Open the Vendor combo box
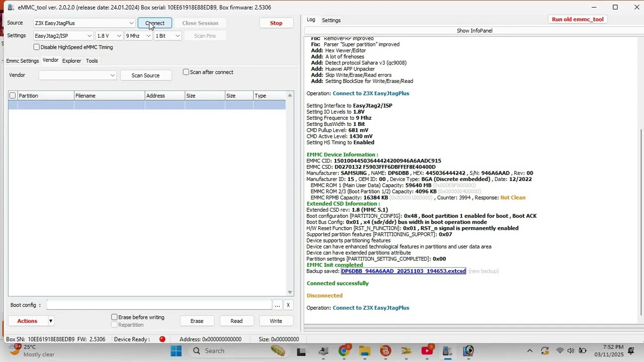 tap(77, 75)
